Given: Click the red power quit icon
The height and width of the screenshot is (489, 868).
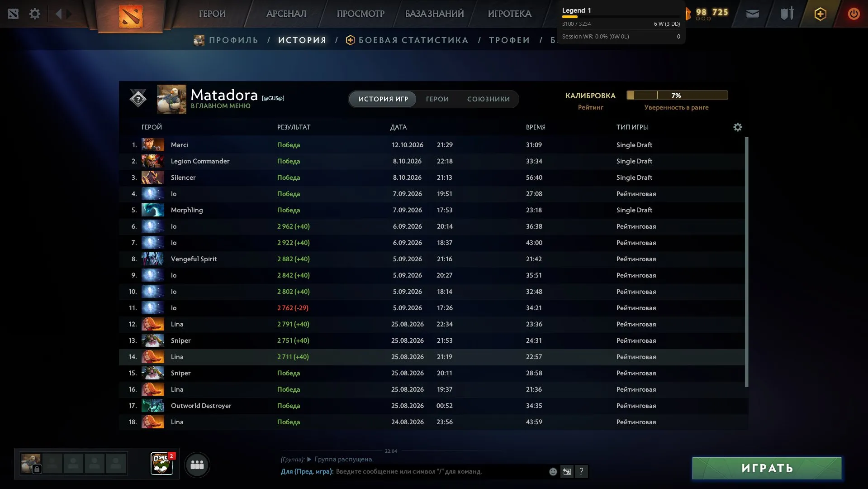Looking at the screenshot, I should pyautogui.click(x=854, y=14).
